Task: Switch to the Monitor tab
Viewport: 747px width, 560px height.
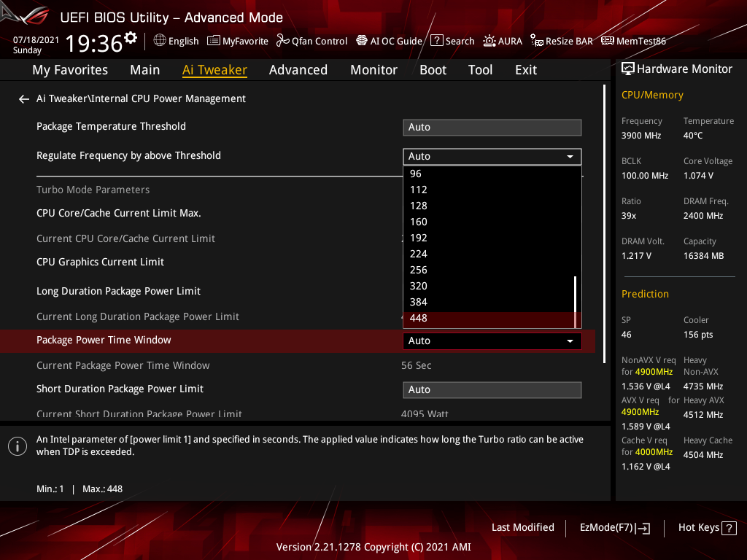Action: 373,69
